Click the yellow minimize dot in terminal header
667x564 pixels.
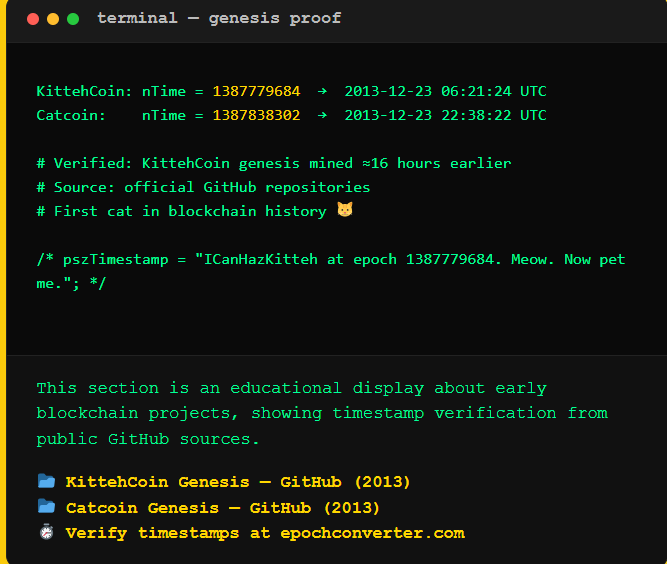(x=53, y=19)
